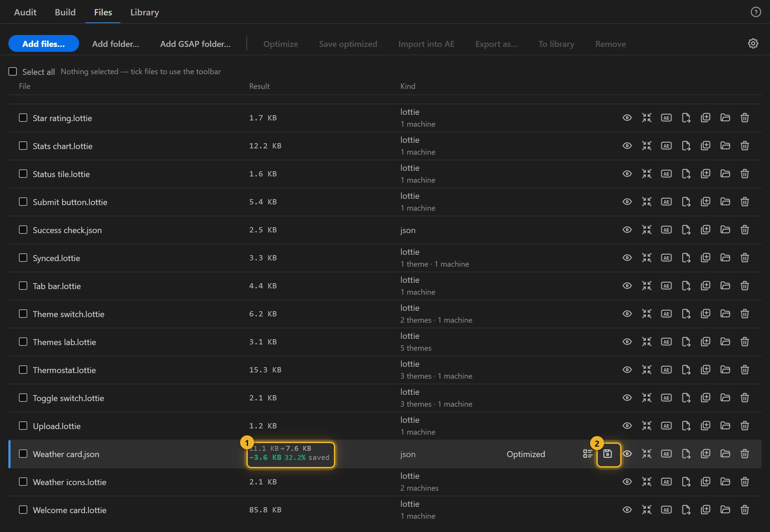770x532 pixels.
Task: Optimize the Tab bar.lottie file
Action: coord(647,286)
